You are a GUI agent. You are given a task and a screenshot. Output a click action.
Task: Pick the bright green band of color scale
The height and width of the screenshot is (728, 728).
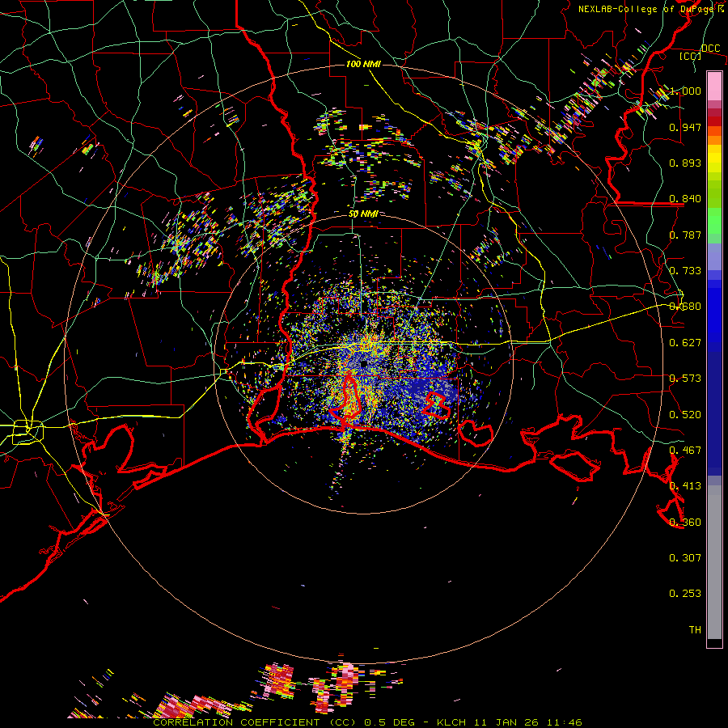(x=714, y=221)
